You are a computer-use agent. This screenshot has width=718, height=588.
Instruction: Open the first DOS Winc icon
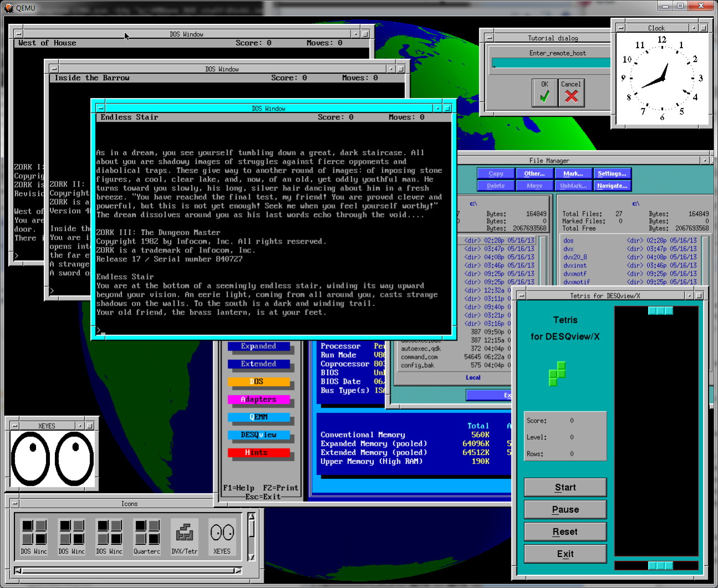click(x=34, y=534)
